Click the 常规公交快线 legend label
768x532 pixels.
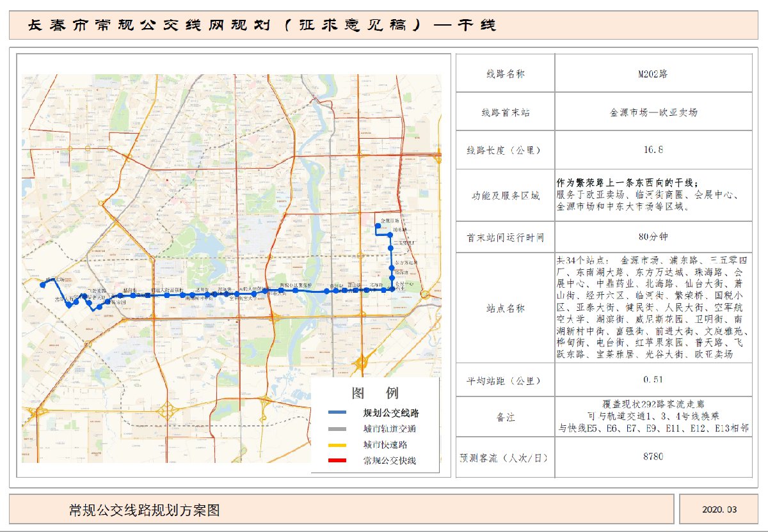point(390,460)
